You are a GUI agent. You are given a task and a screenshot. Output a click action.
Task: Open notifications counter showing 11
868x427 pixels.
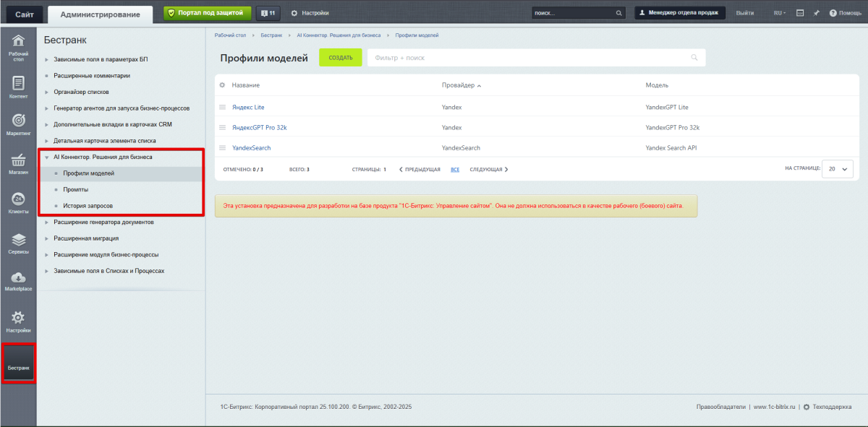point(268,13)
